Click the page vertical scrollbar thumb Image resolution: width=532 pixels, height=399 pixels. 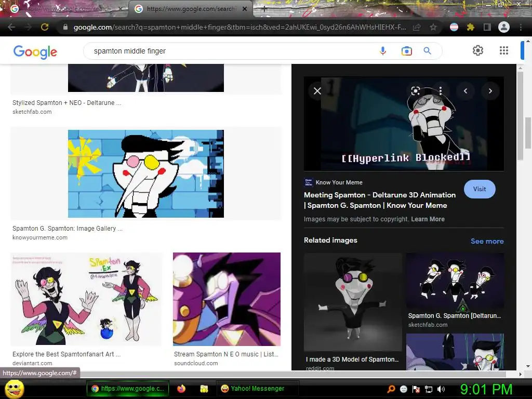(x=528, y=133)
